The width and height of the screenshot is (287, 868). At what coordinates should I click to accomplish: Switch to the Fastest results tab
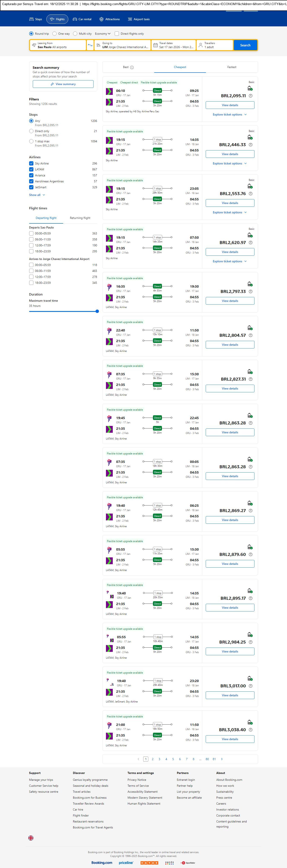231,67
